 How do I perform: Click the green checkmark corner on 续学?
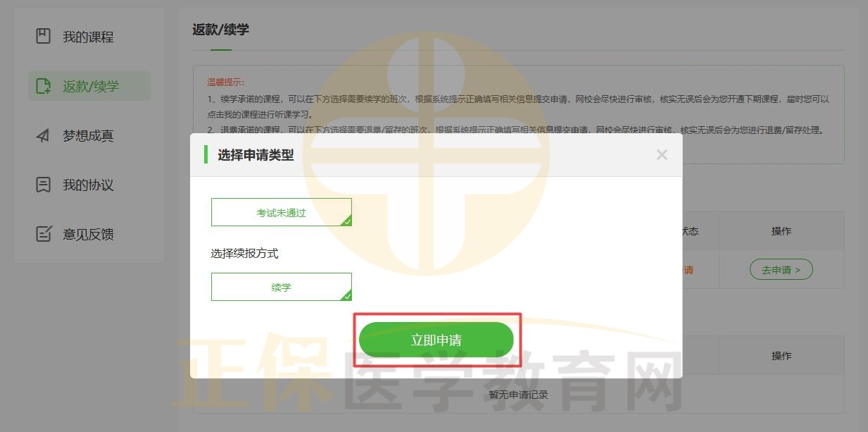click(x=346, y=296)
